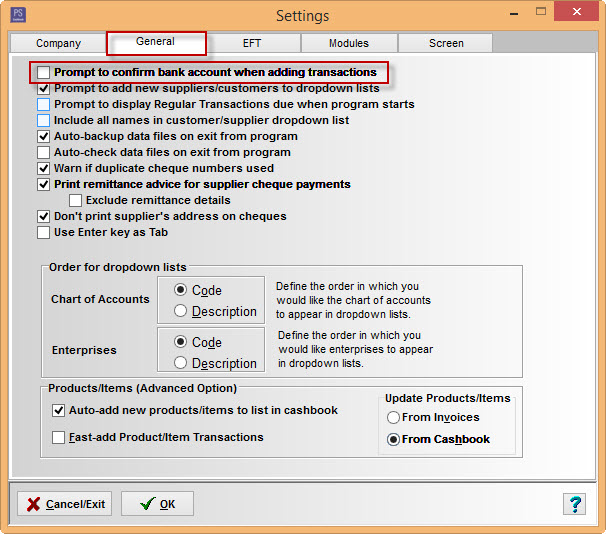Maximize the Settings window
The image size is (606, 534).
pyautogui.click(x=541, y=12)
